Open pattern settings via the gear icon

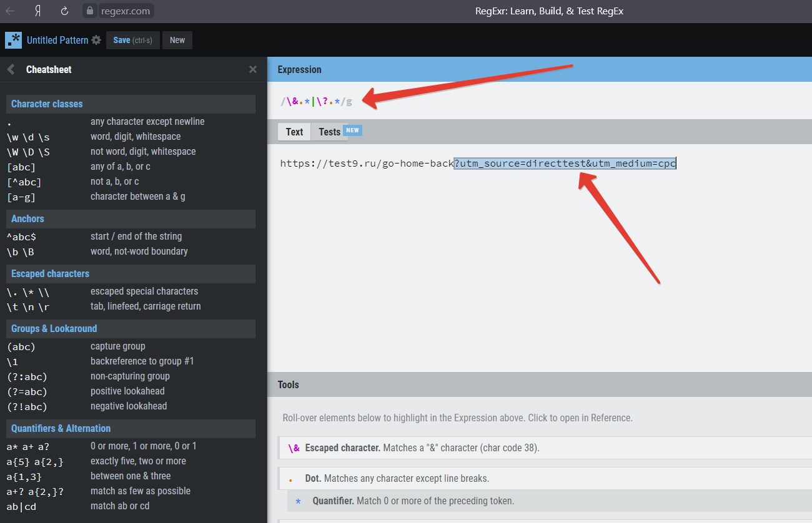pyautogui.click(x=96, y=40)
